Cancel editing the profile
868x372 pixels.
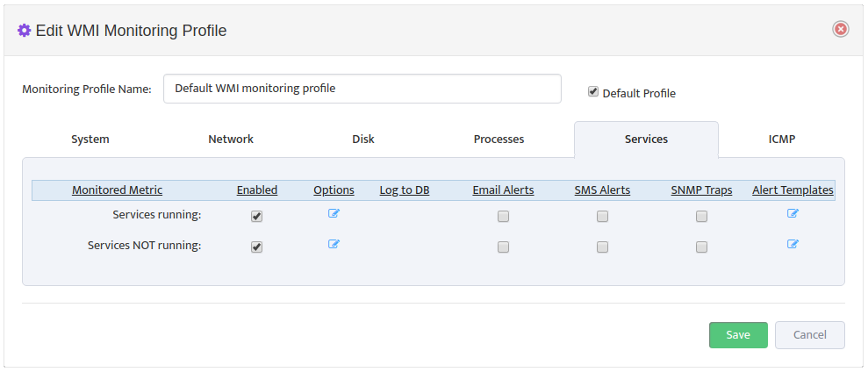(810, 335)
